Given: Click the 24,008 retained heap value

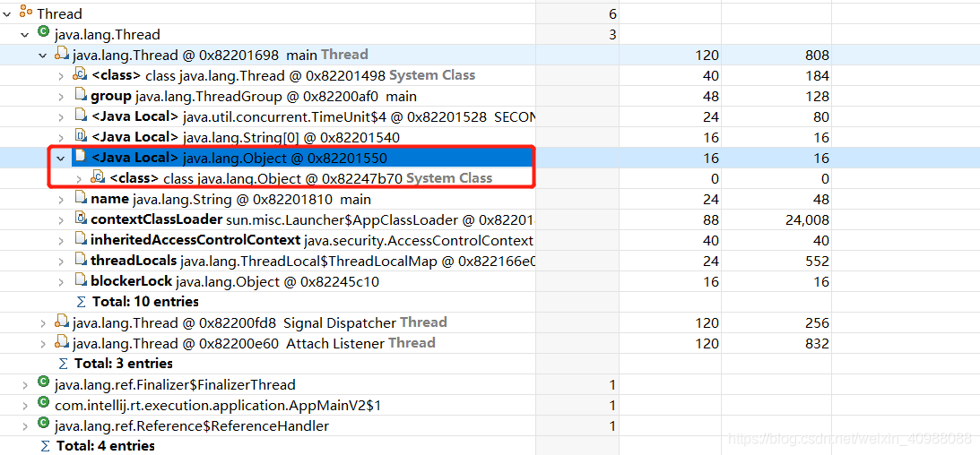Looking at the screenshot, I should click(x=806, y=220).
